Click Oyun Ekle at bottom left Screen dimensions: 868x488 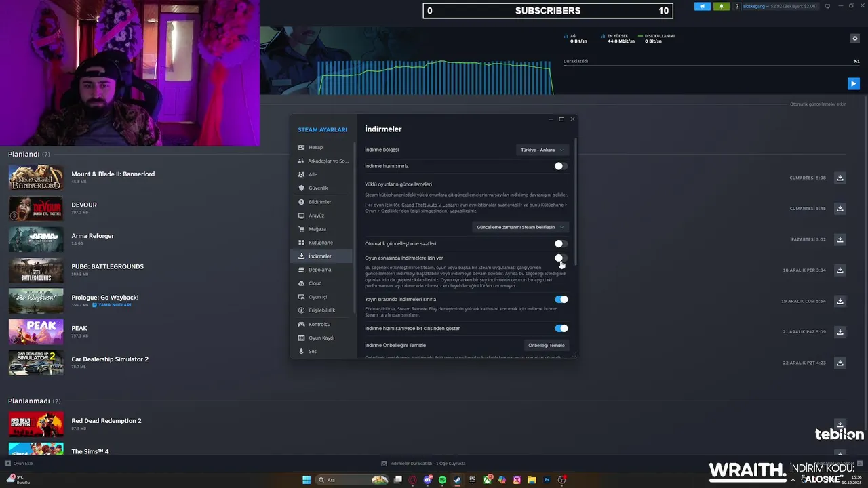19,464
